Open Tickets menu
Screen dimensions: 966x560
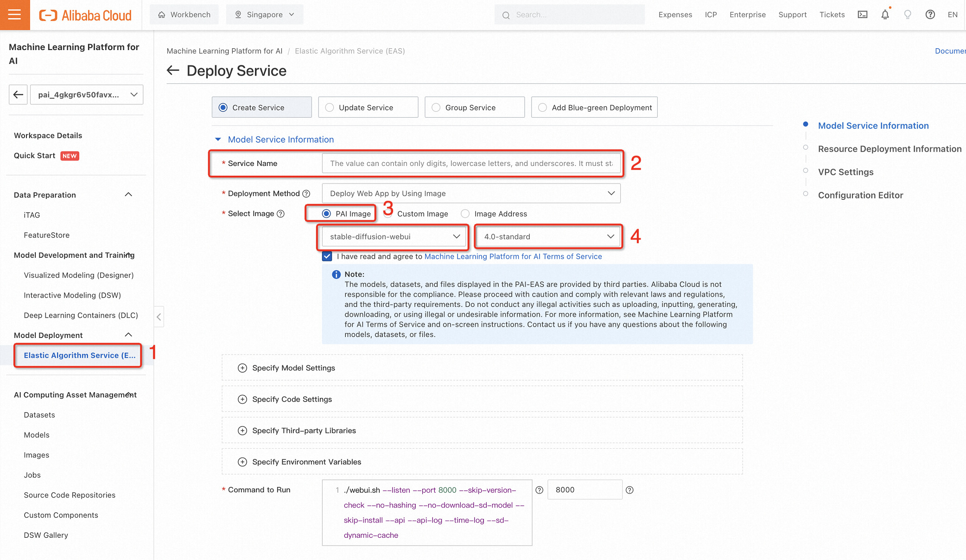point(832,15)
